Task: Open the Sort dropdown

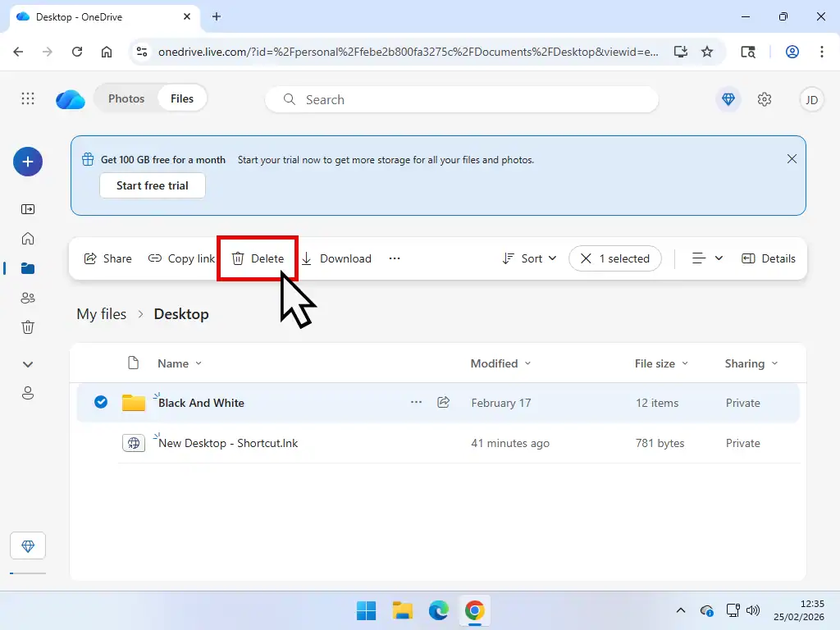Action: point(528,258)
